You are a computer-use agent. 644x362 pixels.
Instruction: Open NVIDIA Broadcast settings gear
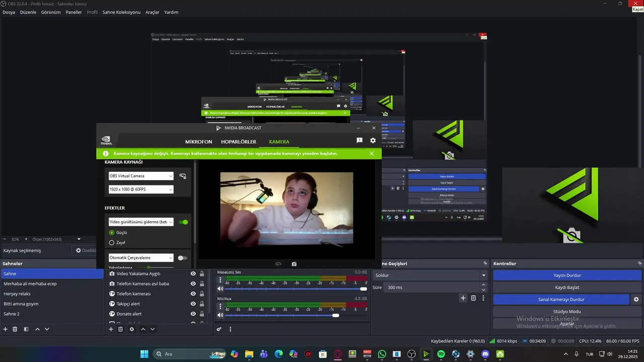tap(373, 141)
